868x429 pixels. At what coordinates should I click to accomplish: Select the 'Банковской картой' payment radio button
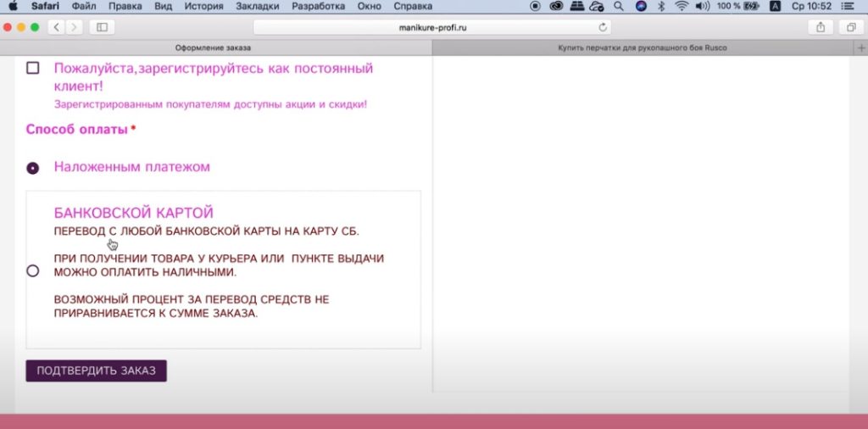(x=33, y=271)
